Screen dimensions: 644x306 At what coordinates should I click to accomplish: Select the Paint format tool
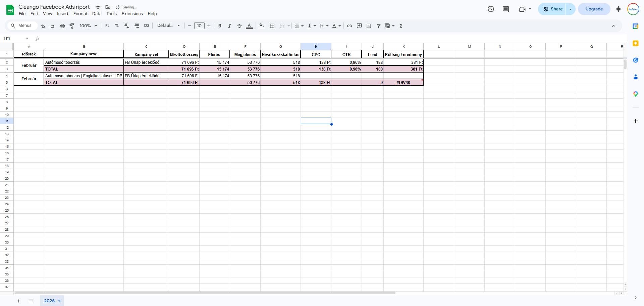72,26
